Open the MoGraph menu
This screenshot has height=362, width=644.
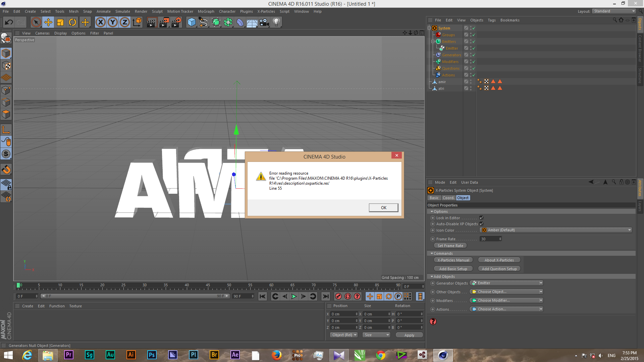click(x=206, y=11)
